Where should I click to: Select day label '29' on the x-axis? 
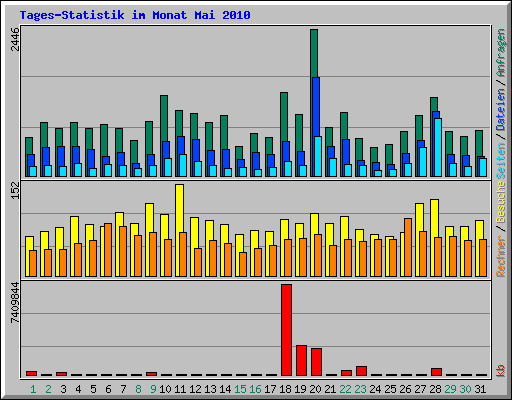coord(450,389)
